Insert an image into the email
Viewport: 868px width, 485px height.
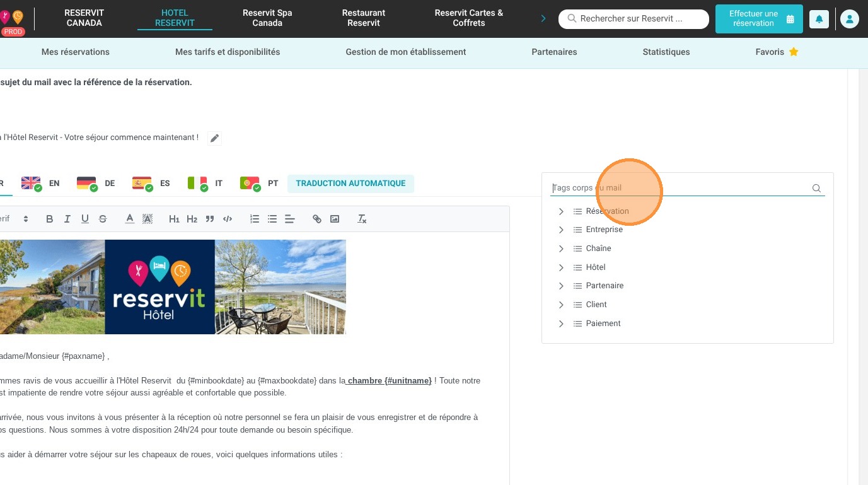pyautogui.click(x=335, y=219)
